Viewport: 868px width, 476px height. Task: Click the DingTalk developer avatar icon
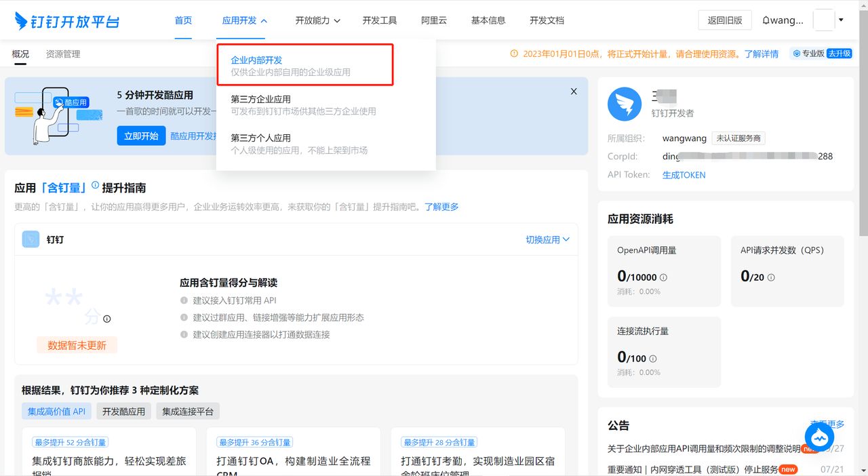point(625,104)
